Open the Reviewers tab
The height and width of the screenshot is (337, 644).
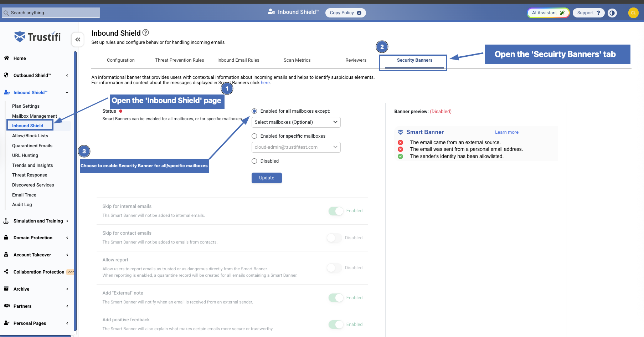356,60
